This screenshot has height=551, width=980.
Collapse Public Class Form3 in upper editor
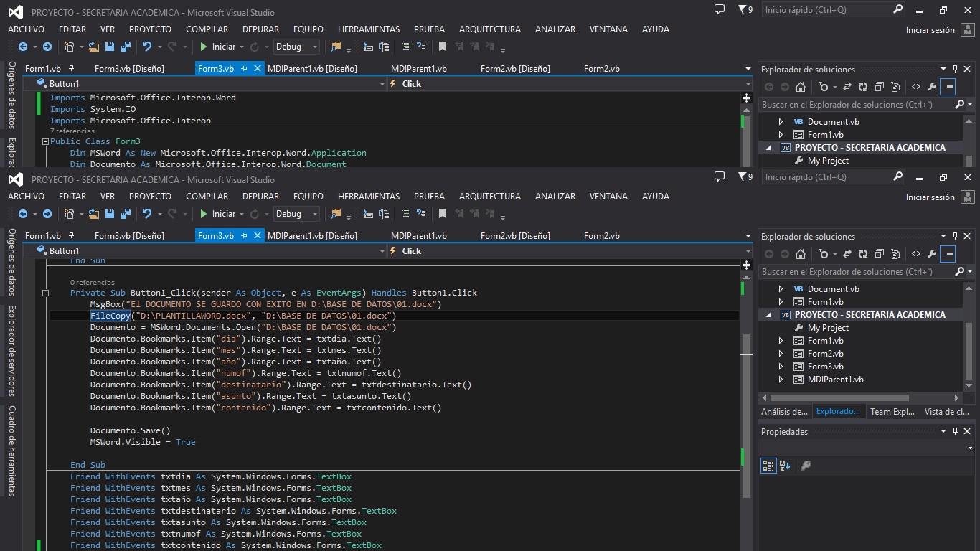coord(45,141)
